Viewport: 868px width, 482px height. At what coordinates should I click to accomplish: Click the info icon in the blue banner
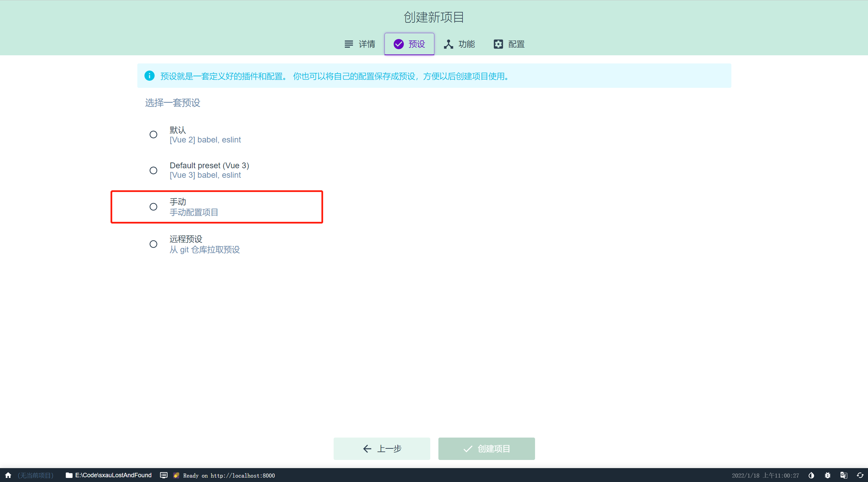click(x=150, y=76)
